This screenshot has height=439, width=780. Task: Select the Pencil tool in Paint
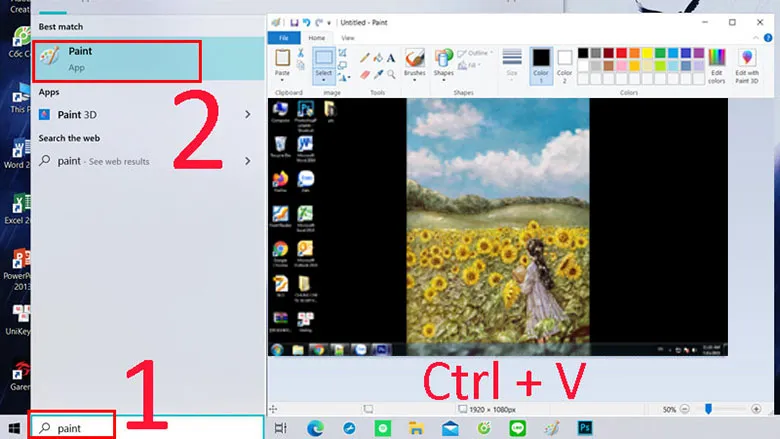point(366,58)
